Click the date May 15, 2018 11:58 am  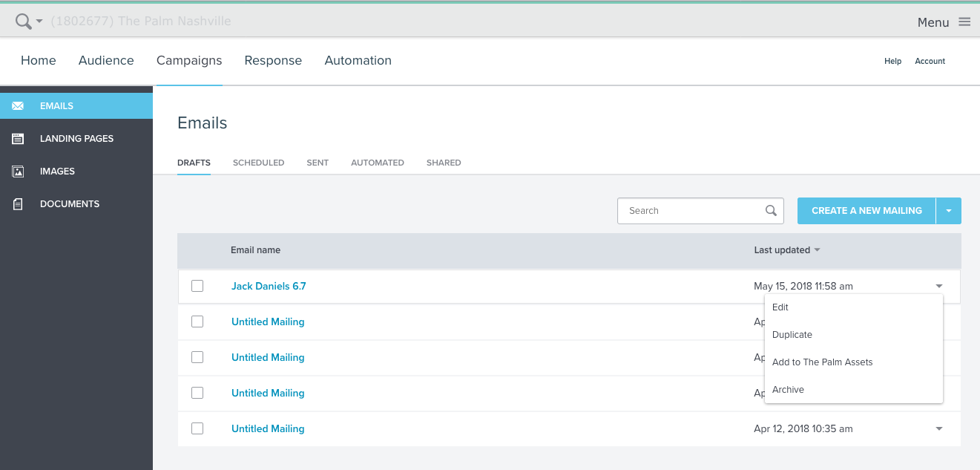click(x=803, y=286)
